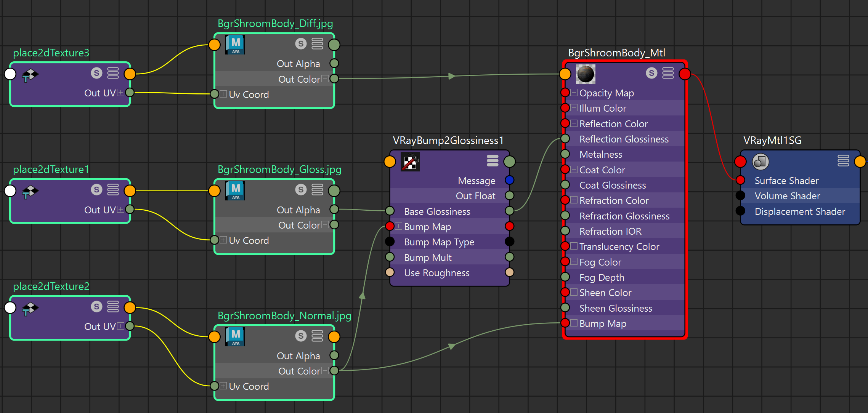Click the BgrShroomBody_Mtl material sphere swatch
868x413 pixels.
tap(586, 74)
